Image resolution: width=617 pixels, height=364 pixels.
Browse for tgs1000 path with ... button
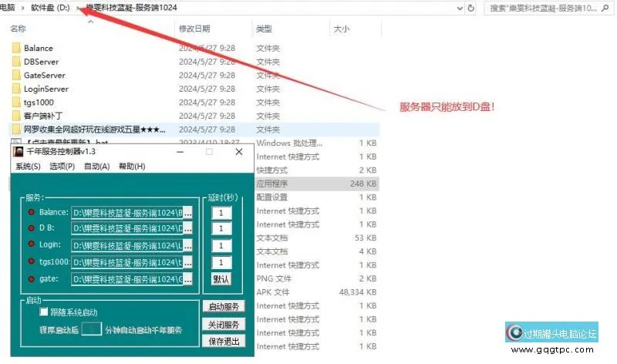(x=188, y=262)
